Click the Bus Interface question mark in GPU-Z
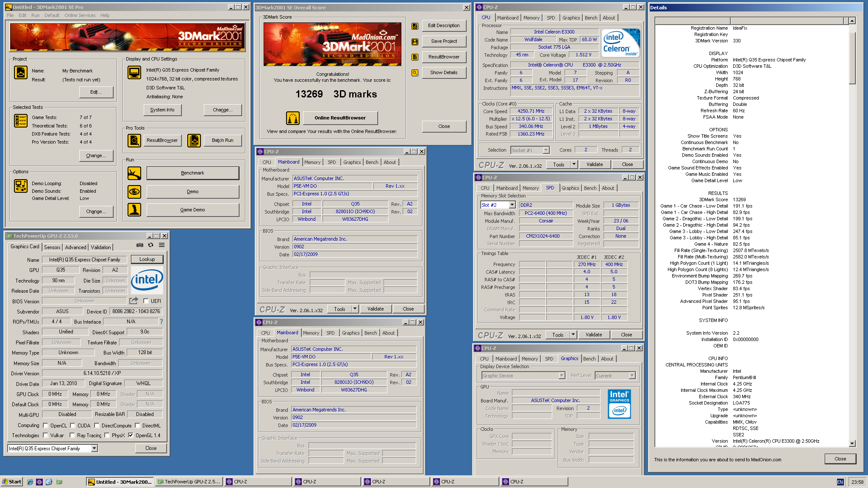The width and height of the screenshot is (868, 488). click(x=161, y=322)
